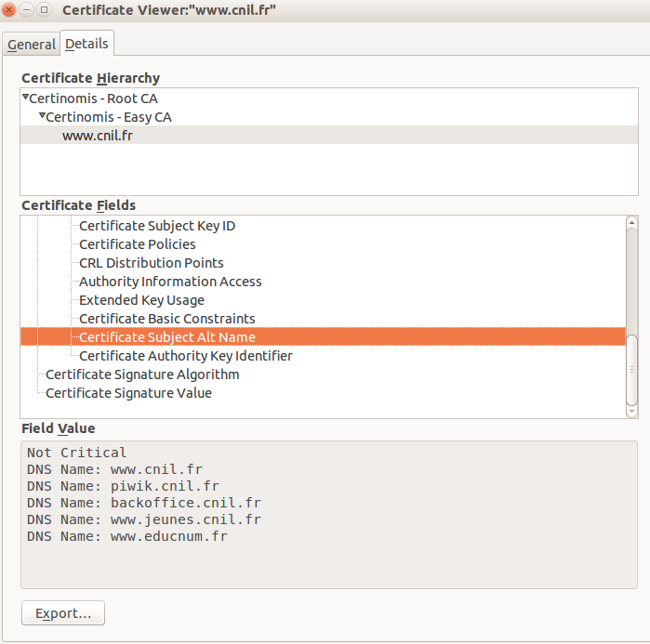Select the Details tab

(87, 43)
